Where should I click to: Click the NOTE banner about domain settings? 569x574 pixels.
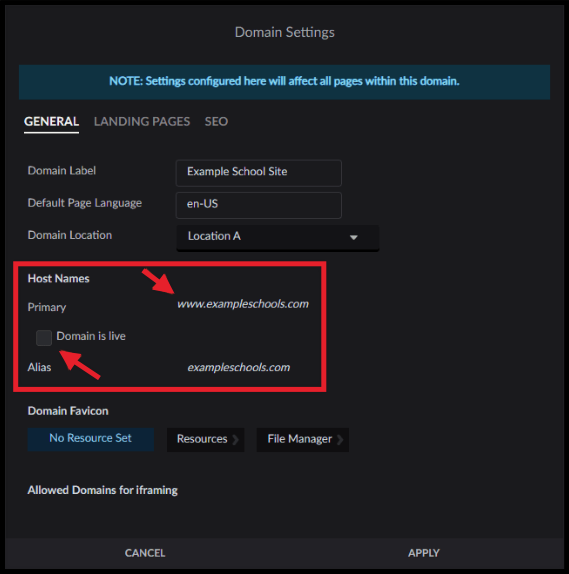pos(284,82)
